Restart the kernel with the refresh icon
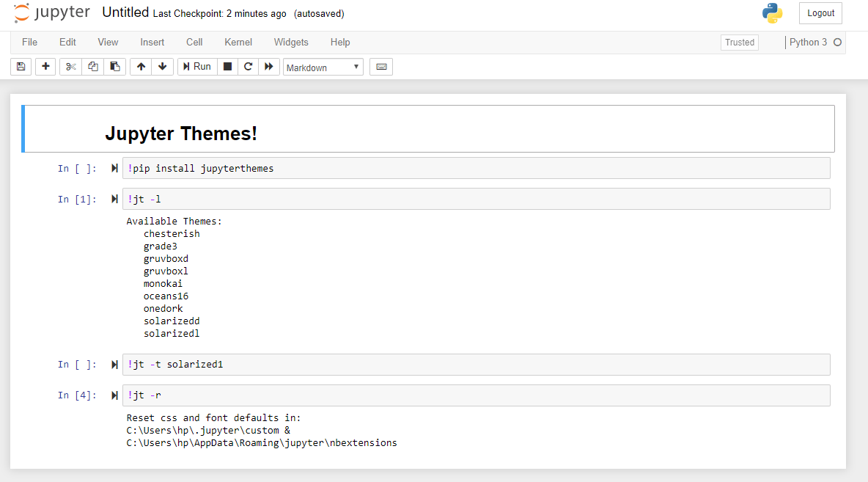Image resolution: width=868 pixels, height=482 pixels. (x=248, y=66)
